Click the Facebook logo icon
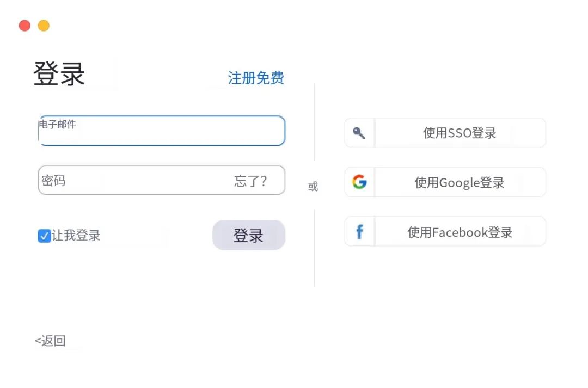This screenshot has height=388, width=588. [x=359, y=232]
